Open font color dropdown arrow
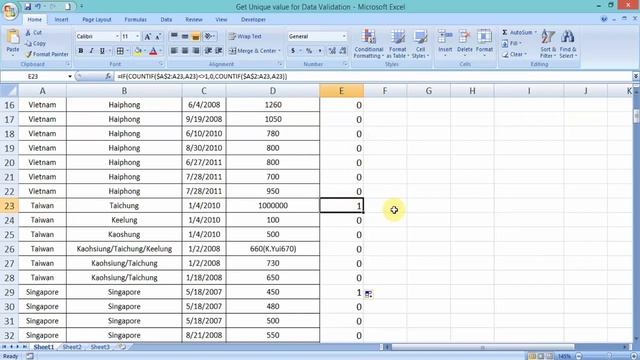The image size is (640, 360). click(x=160, y=51)
